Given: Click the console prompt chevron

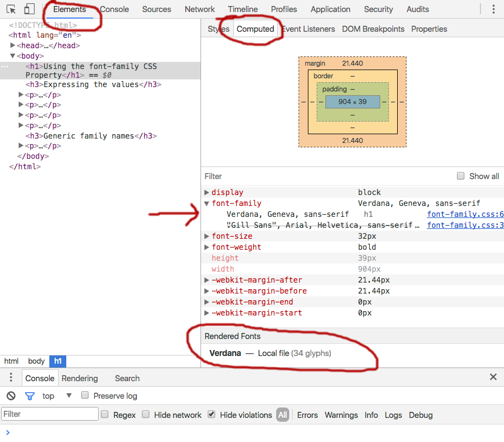Looking at the screenshot, I should tap(8, 433).
